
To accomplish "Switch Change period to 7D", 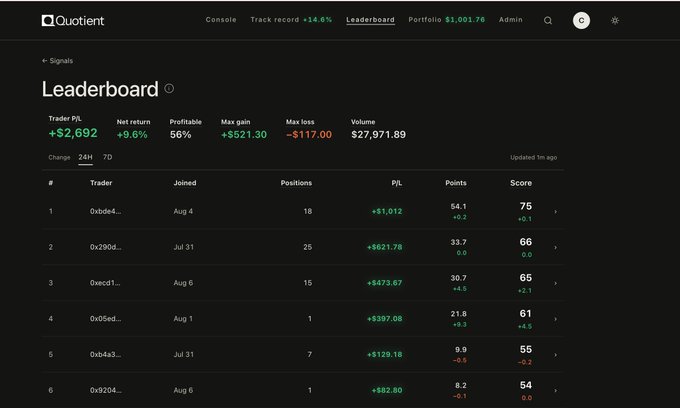I will tap(108, 157).
